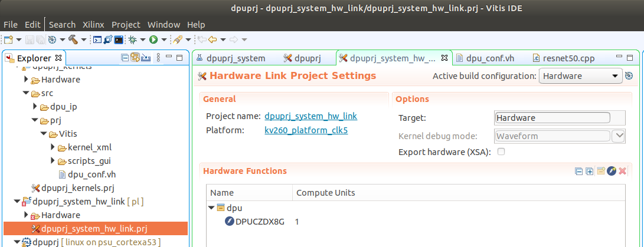
Task: Open the Project menu
Action: (126, 25)
